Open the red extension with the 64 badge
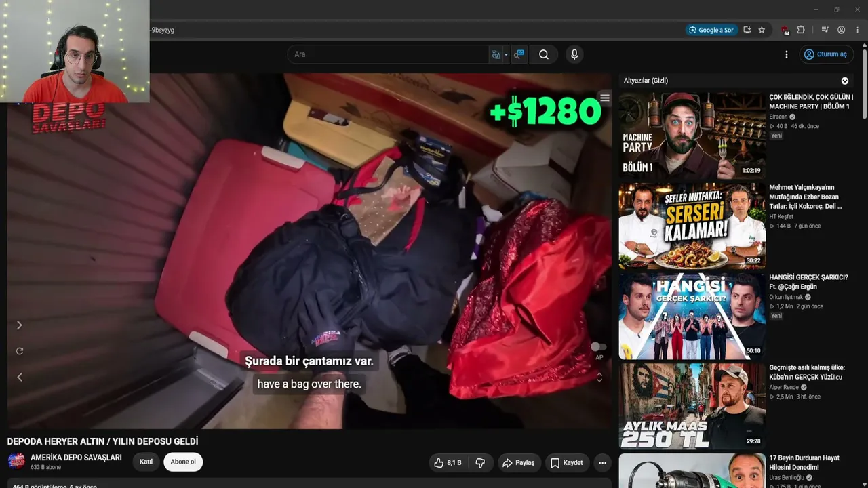The height and width of the screenshot is (488, 868). tap(785, 30)
